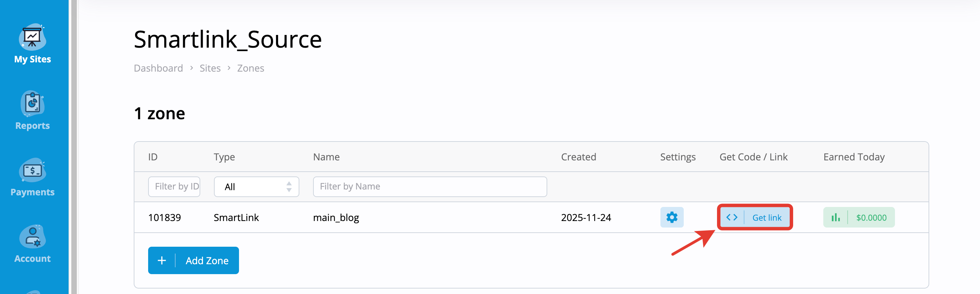Click the Add Zone button label
Image resolution: width=980 pixels, height=294 pixels.
tap(207, 260)
